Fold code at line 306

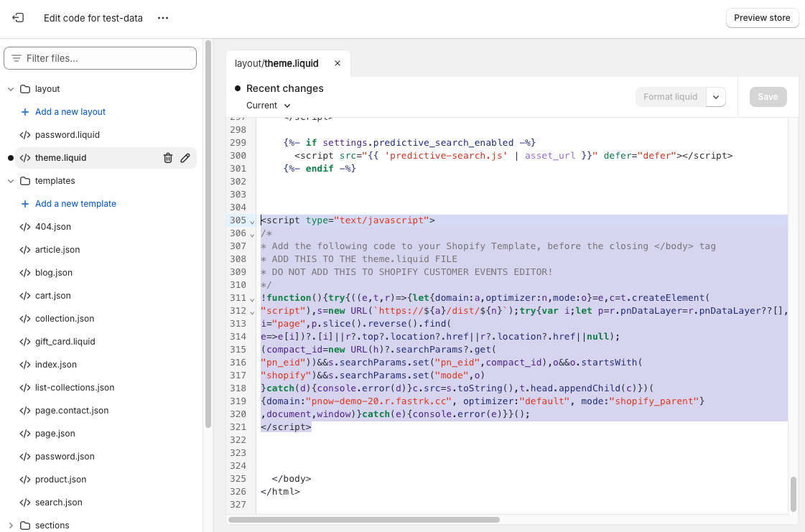pyautogui.click(x=252, y=235)
